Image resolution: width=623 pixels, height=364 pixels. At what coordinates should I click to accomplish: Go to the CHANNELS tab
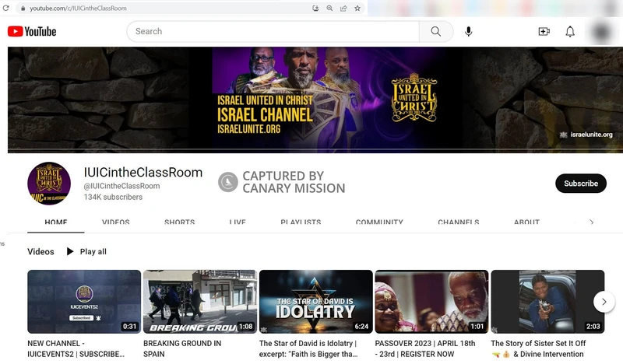click(x=459, y=222)
